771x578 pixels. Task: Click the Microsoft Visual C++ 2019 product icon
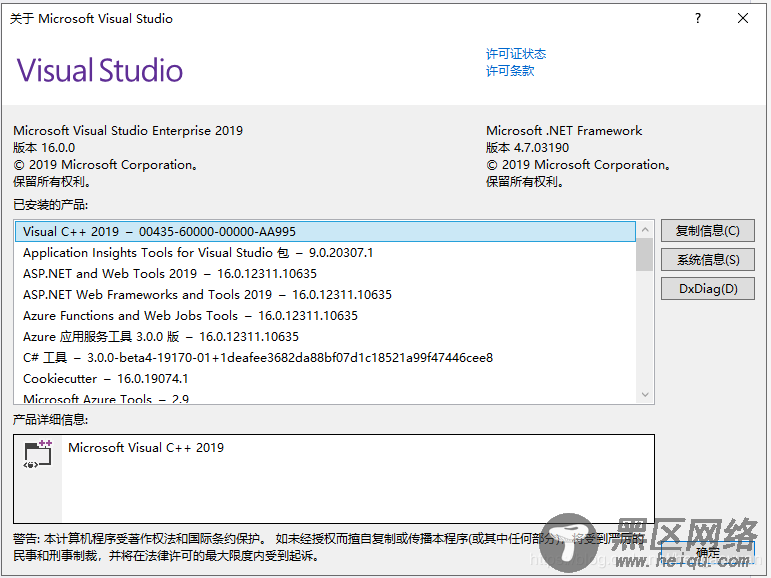pos(38,454)
